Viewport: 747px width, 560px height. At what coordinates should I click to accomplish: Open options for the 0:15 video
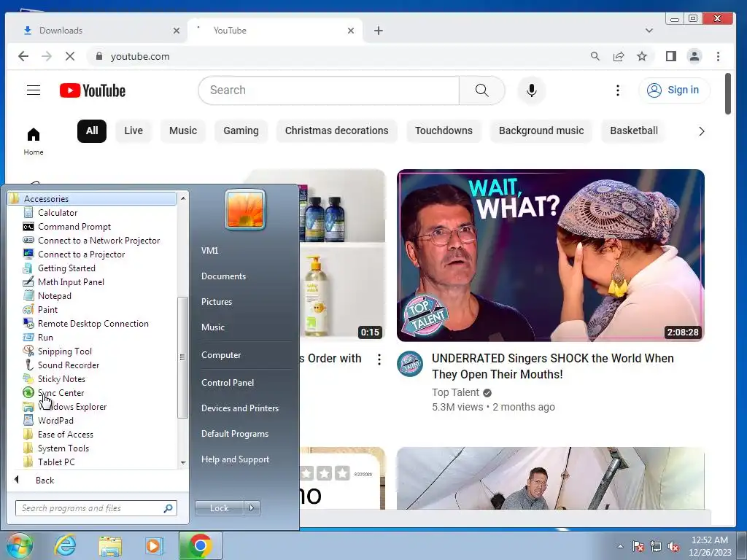(379, 359)
